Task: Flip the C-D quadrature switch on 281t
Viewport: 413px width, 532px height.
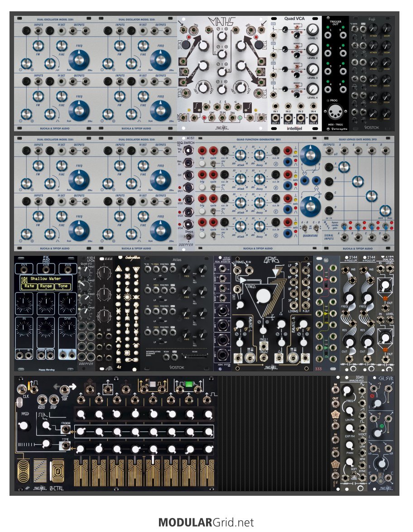Action: [x=316, y=228]
